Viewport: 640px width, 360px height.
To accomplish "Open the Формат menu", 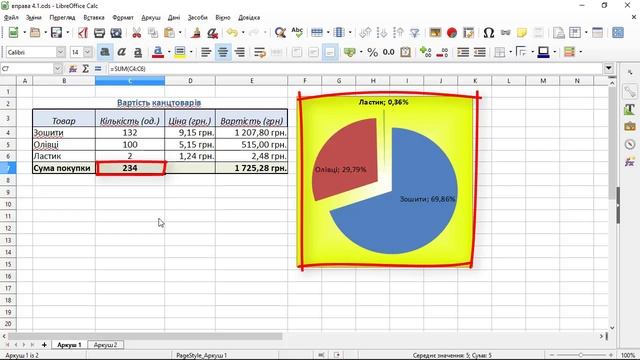I will [x=123, y=18].
